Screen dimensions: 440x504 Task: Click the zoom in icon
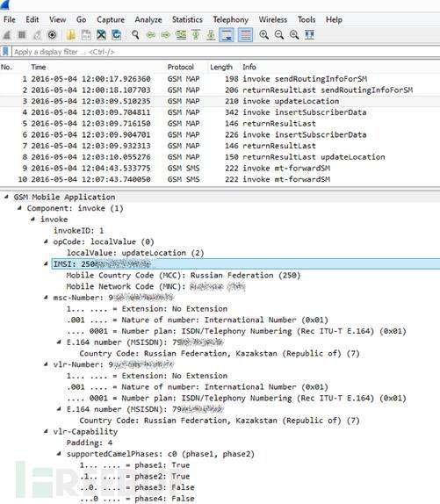(263, 35)
